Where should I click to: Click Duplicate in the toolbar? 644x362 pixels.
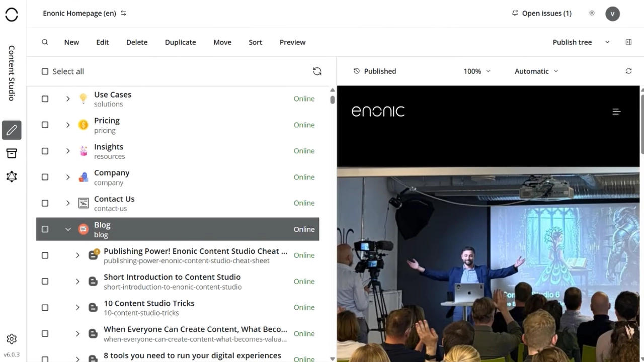point(181,42)
